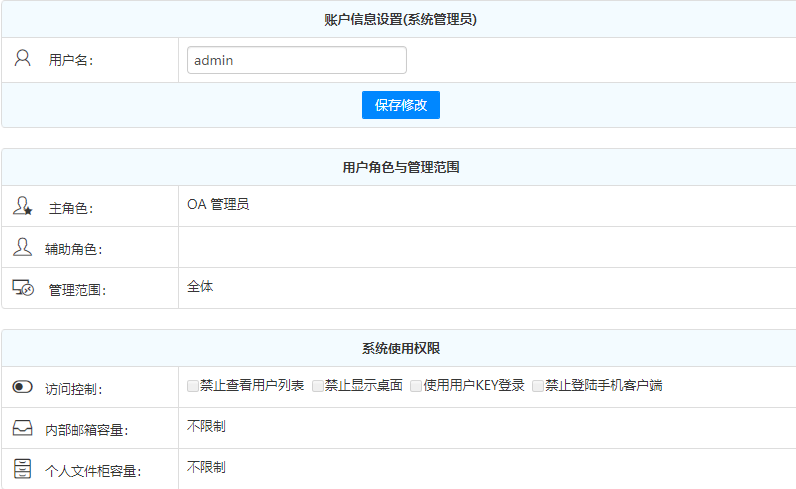This screenshot has height=489, width=796.
Task: Click the file cabinet icon beside 个人文件柜容量
Action: [x=23, y=468]
